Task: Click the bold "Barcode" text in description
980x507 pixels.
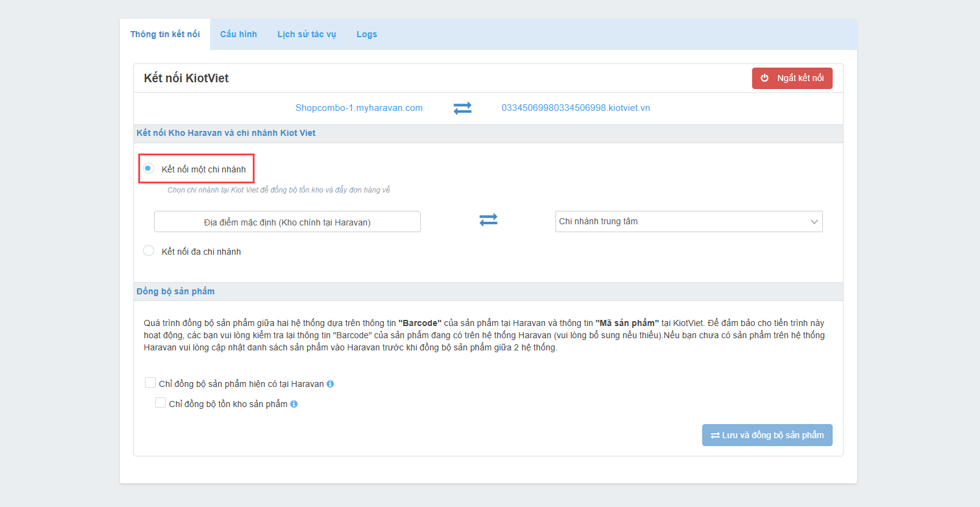Action: (420, 323)
